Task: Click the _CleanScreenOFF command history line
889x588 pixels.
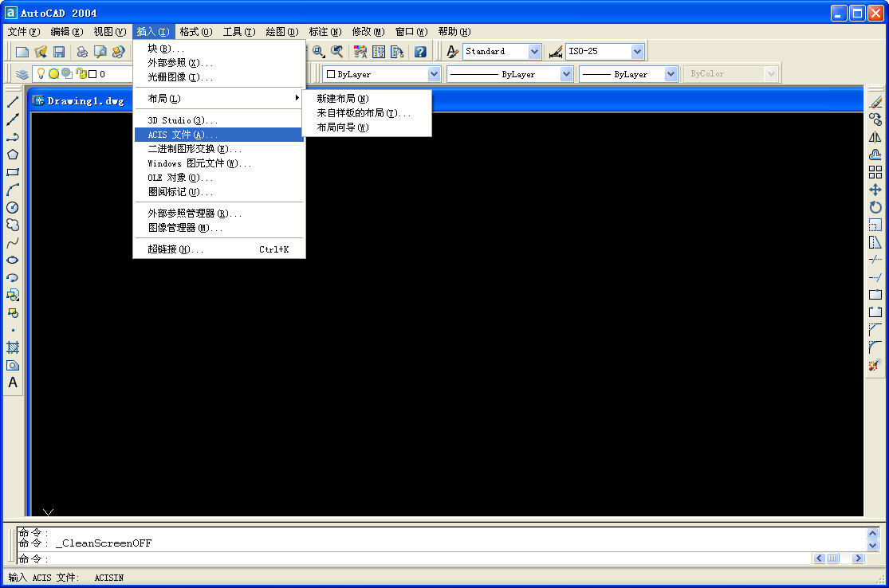Action: coord(85,543)
